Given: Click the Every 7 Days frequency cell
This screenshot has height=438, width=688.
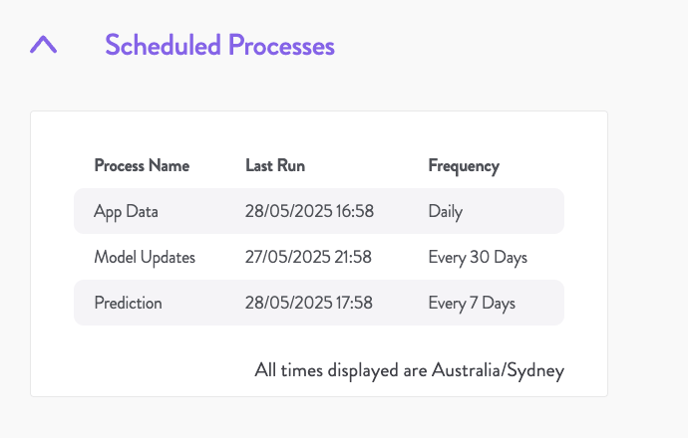Looking at the screenshot, I should pos(472,304).
